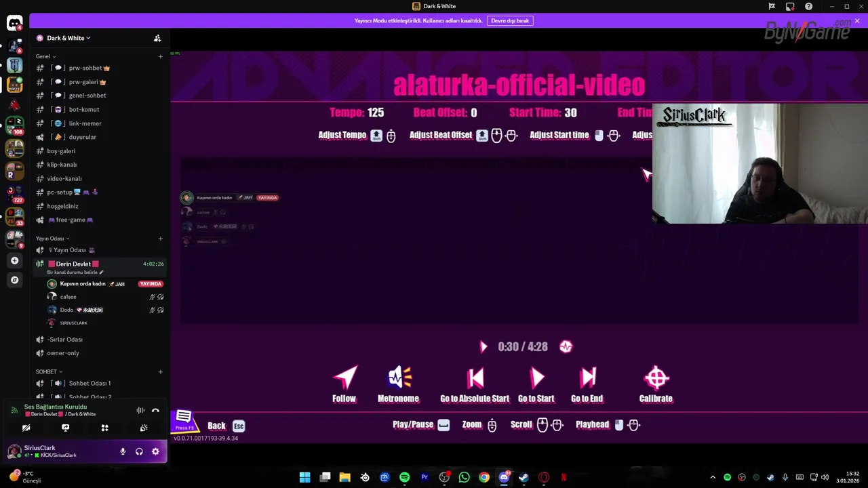Open the bot-komut channel
Screen dimensions: 868x488
point(100,109)
